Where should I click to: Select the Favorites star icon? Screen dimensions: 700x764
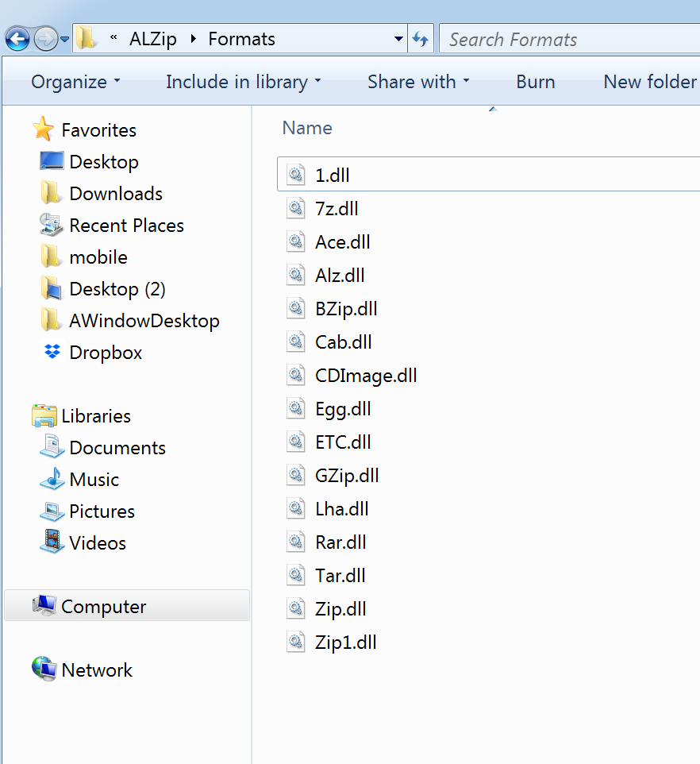click(44, 129)
